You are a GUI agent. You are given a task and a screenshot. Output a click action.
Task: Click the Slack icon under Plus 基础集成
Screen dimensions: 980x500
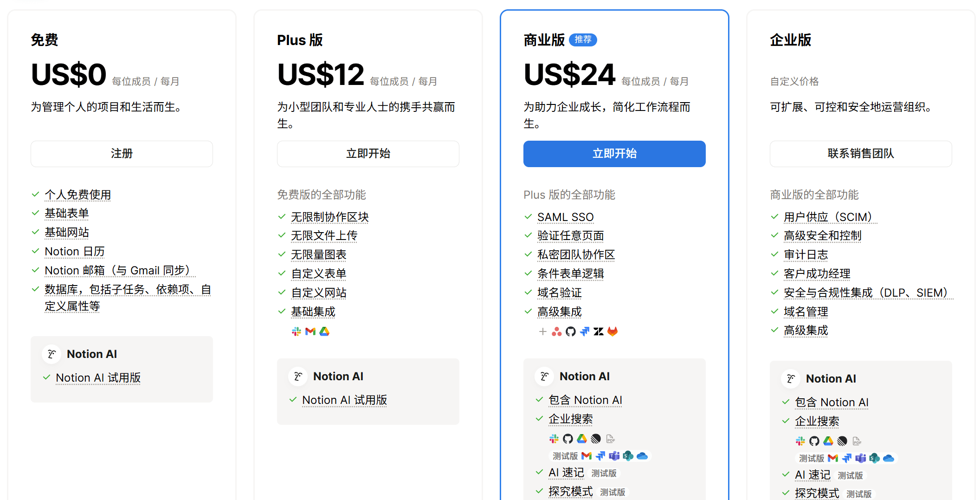[x=297, y=331]
